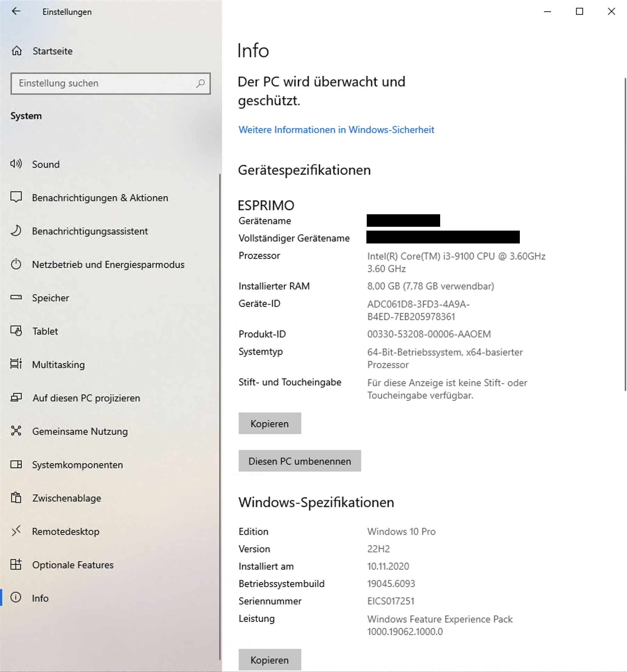Click the Seriennummer value EICS017251
The width and height of the screenshot is (627, 672).
tap(391, 601)
